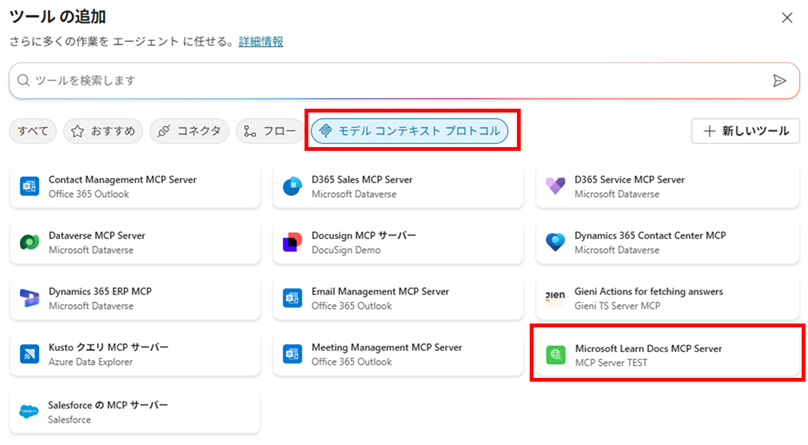Click the 'D365 Sales MCP Server' title text
This screenshot has height=445, width=808.
coord(362,180)
